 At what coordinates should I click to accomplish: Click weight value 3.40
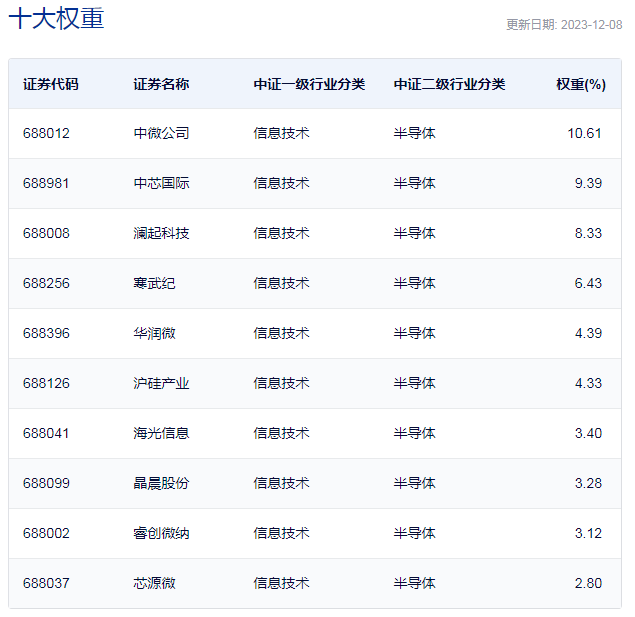pos(588,433)
